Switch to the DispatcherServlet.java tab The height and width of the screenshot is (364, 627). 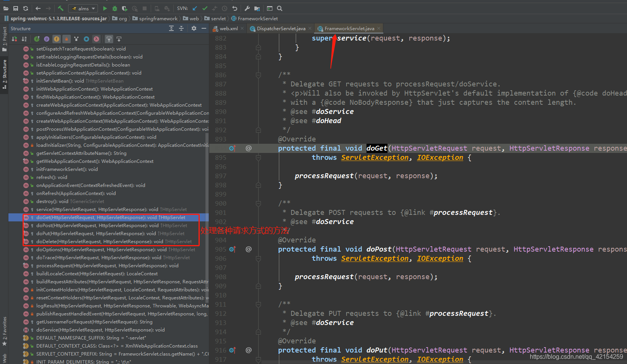click(281, 29)
